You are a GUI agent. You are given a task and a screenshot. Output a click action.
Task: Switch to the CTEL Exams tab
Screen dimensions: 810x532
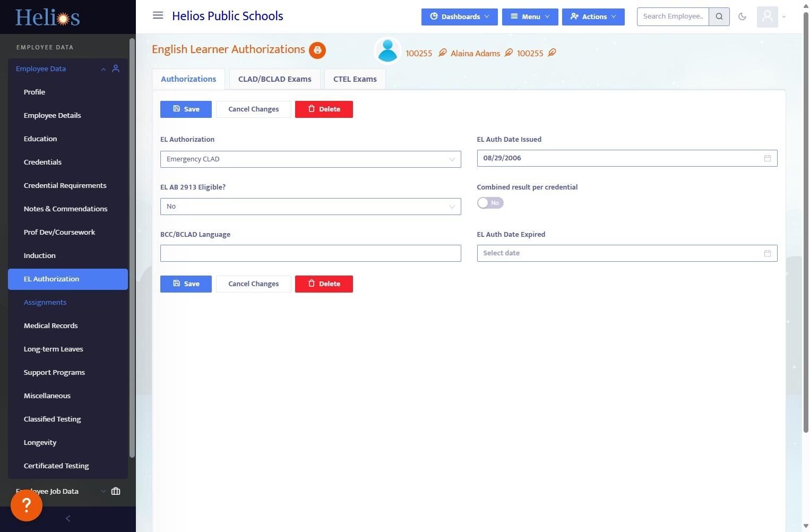coord(355,79)
